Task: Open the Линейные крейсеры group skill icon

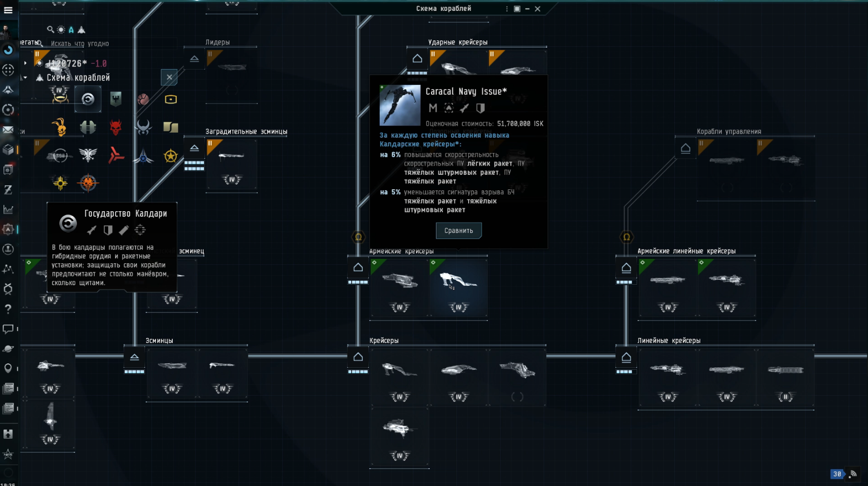Action: [x=626, y=357]
